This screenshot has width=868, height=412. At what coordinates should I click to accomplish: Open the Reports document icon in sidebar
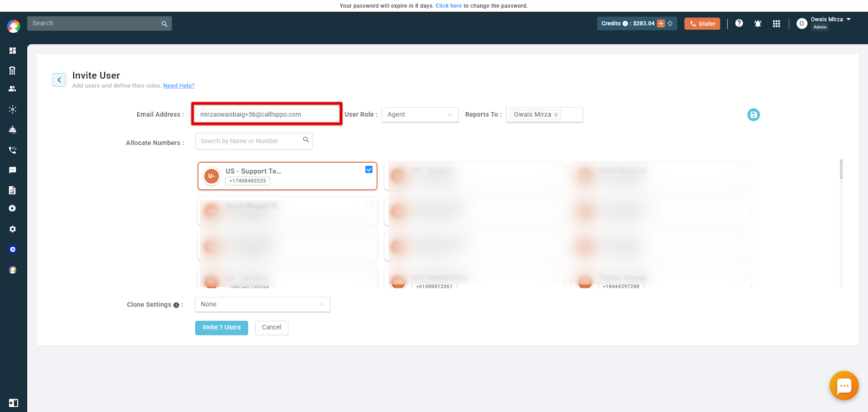pos(12,190)
